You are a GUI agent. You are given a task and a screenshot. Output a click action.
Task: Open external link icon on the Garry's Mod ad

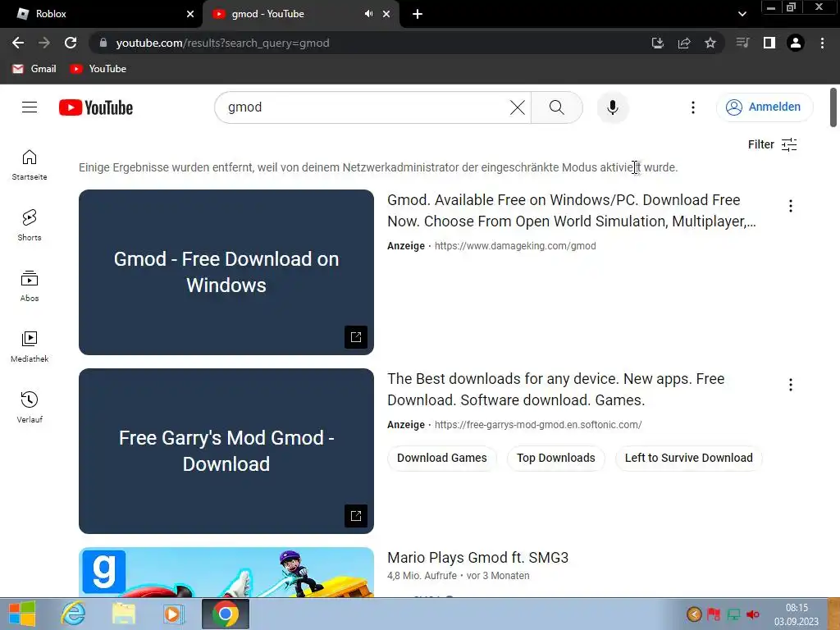[356, 516]
